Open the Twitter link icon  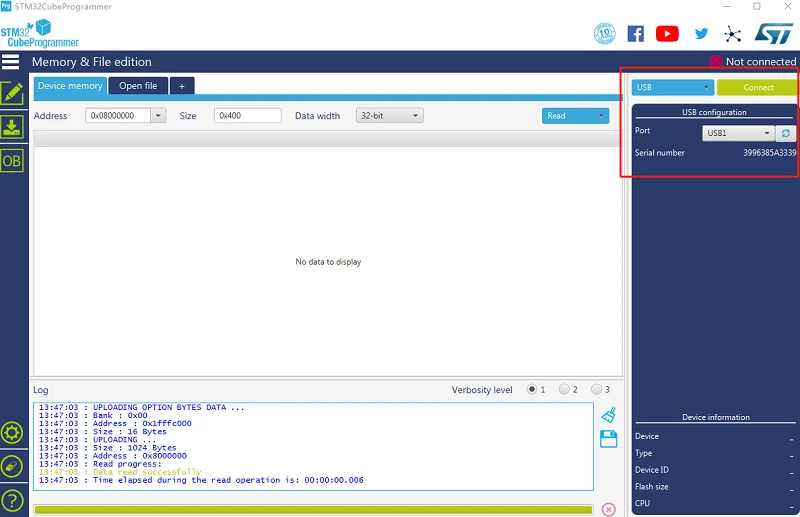[701, 34]
